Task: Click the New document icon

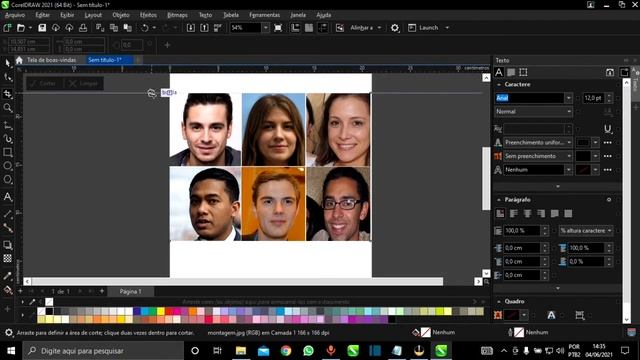Action: click(x=7, y=28)
